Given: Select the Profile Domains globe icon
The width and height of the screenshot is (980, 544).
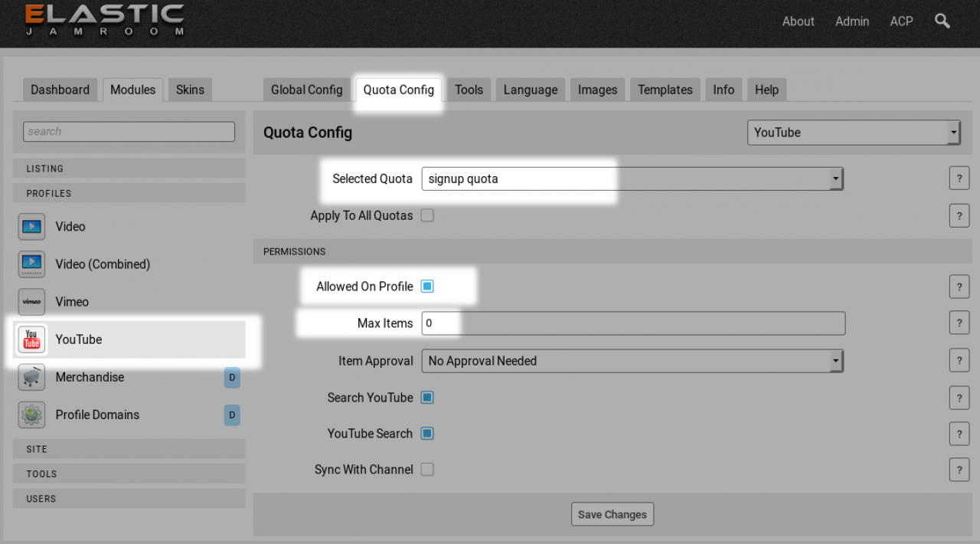Looking at the screenshot, I should (31, 415).
